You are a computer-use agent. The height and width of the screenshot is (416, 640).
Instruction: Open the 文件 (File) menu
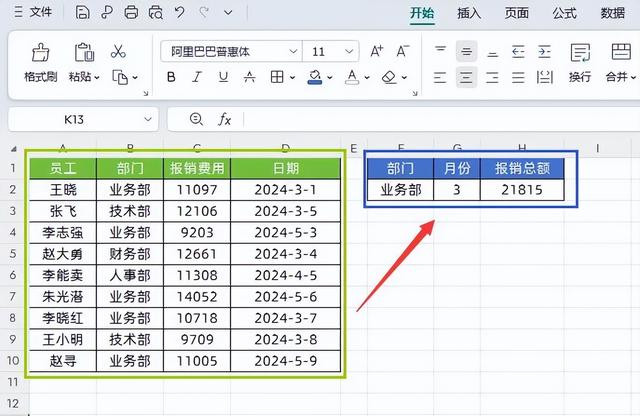coord(34,13)
